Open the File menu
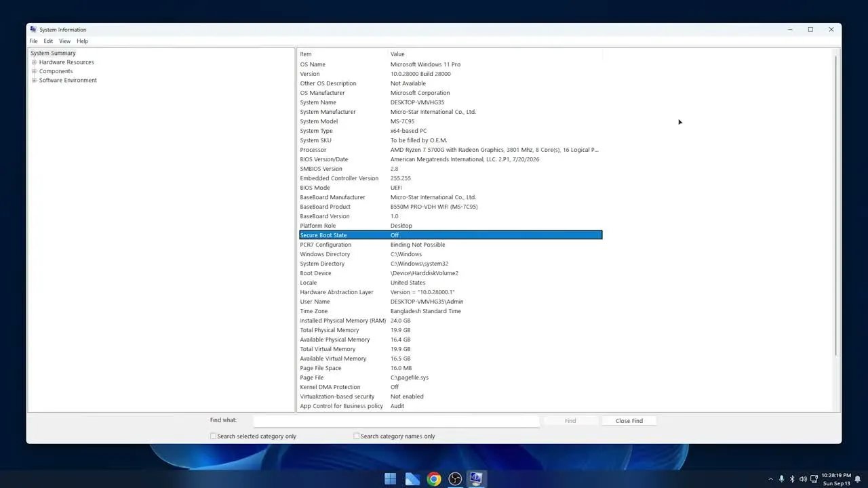 [x=33, y=41]
